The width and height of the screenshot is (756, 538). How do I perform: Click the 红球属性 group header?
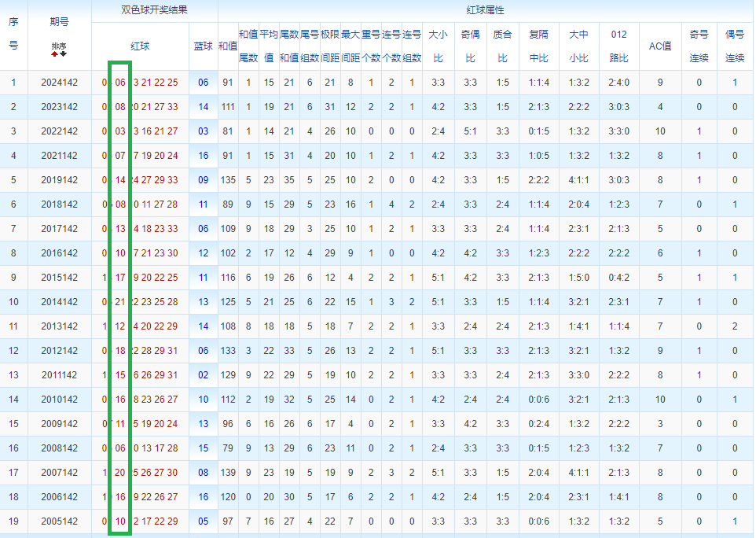485,10
